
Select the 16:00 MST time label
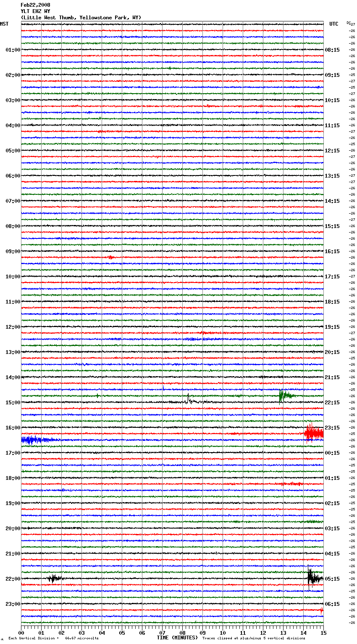click(13, 428)
